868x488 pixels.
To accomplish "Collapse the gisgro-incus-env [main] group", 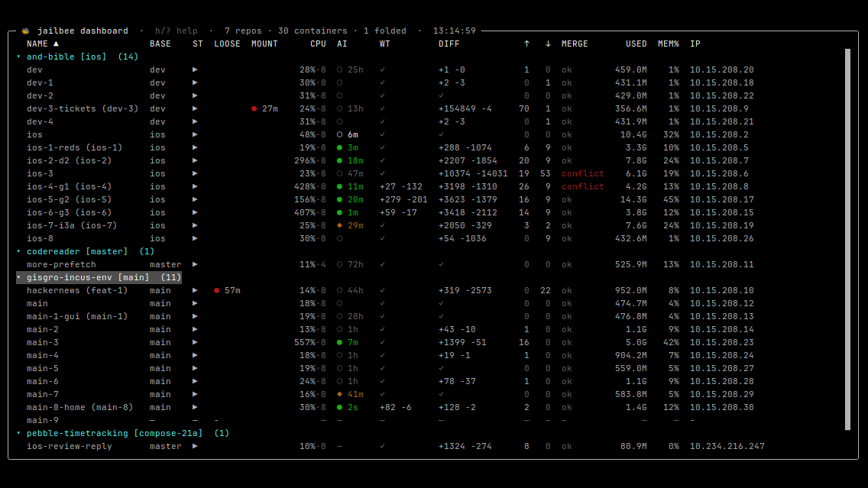I will [x=19, y=277].
